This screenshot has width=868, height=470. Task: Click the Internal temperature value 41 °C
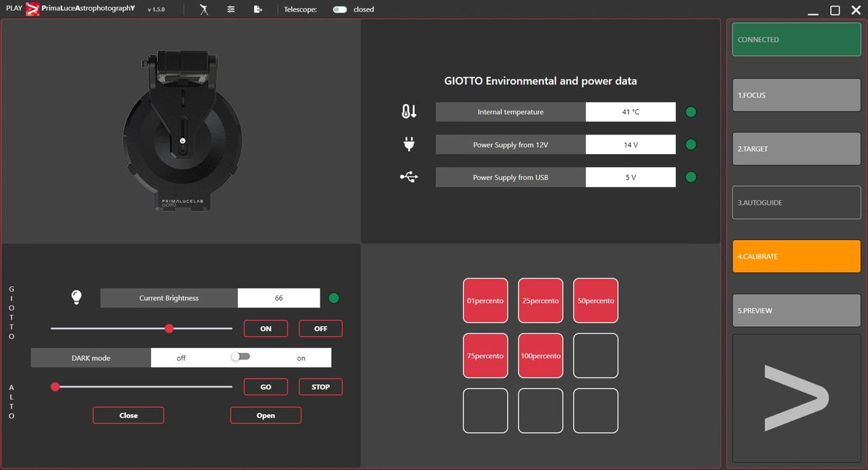631,112
